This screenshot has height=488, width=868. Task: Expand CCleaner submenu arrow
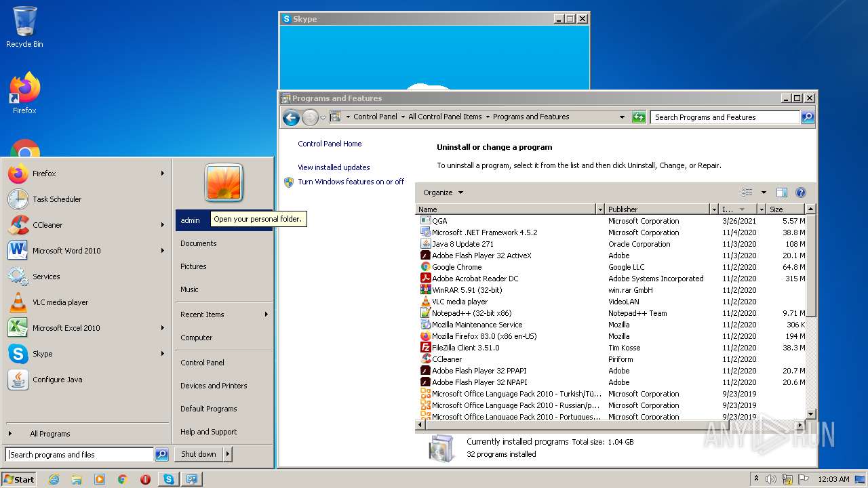pos(162,225)
